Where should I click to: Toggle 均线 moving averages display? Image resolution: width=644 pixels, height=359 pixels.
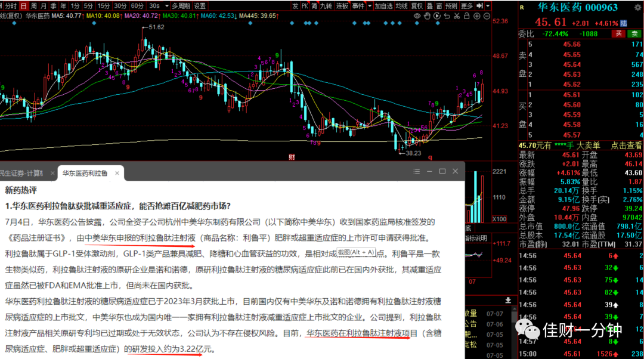[x=402, y=6]
